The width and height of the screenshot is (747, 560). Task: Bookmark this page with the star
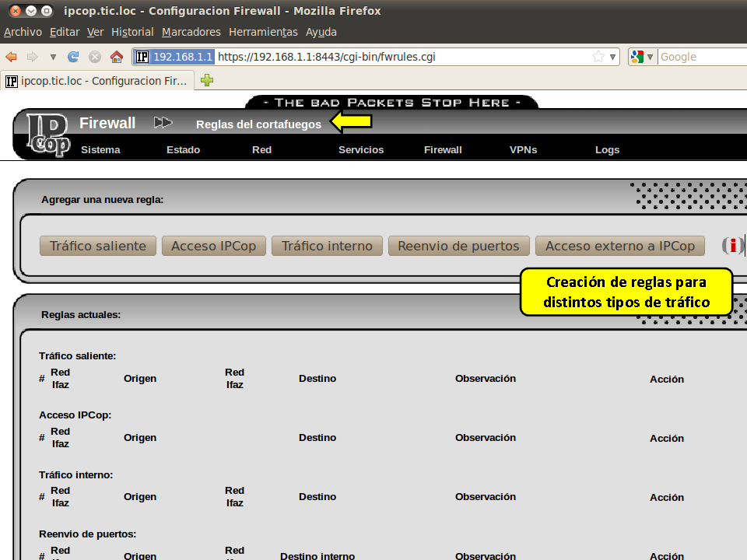[598, 57]
